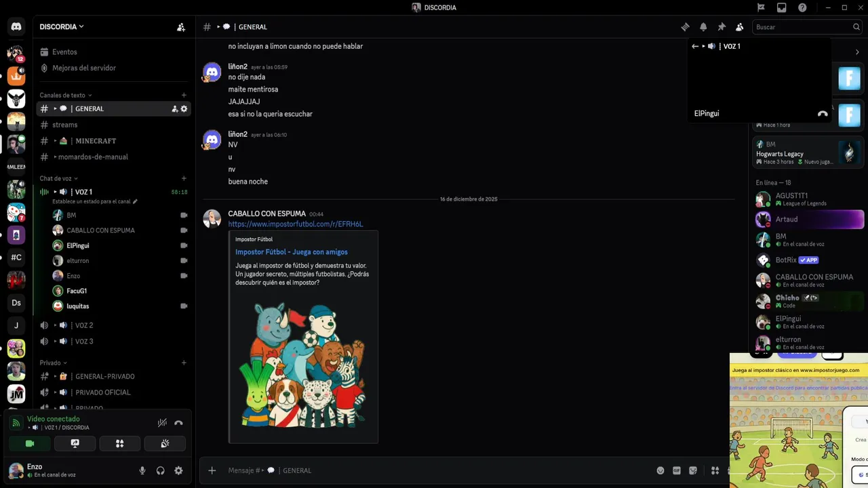Select FacuG1 in VOZ 1 voice list
Screen dimensions: 868x488
77,291
